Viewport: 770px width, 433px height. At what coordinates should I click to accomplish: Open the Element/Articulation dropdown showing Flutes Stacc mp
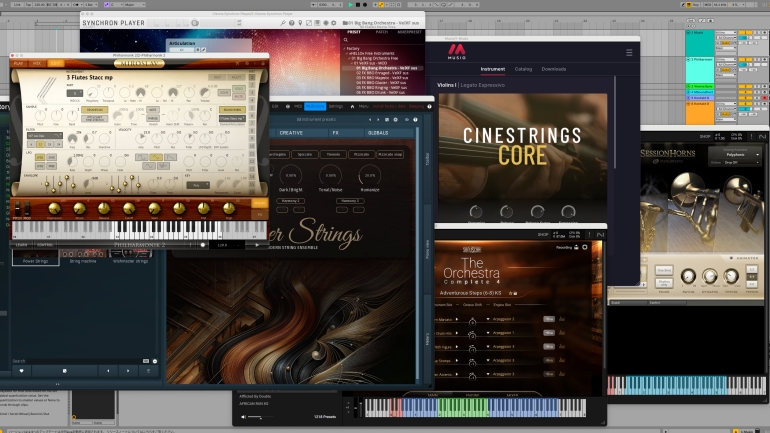[232, 118]
